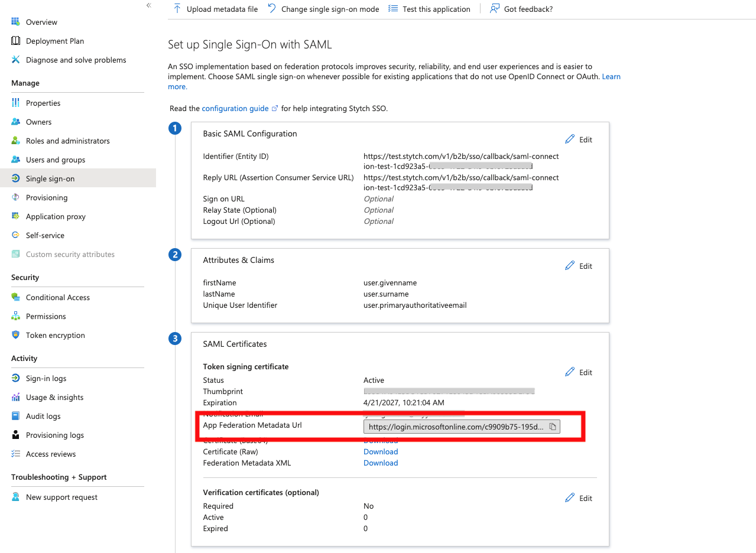Select Single sign-on in sidebar
Screen dimensions: 756x553
[x=78, y=178]
